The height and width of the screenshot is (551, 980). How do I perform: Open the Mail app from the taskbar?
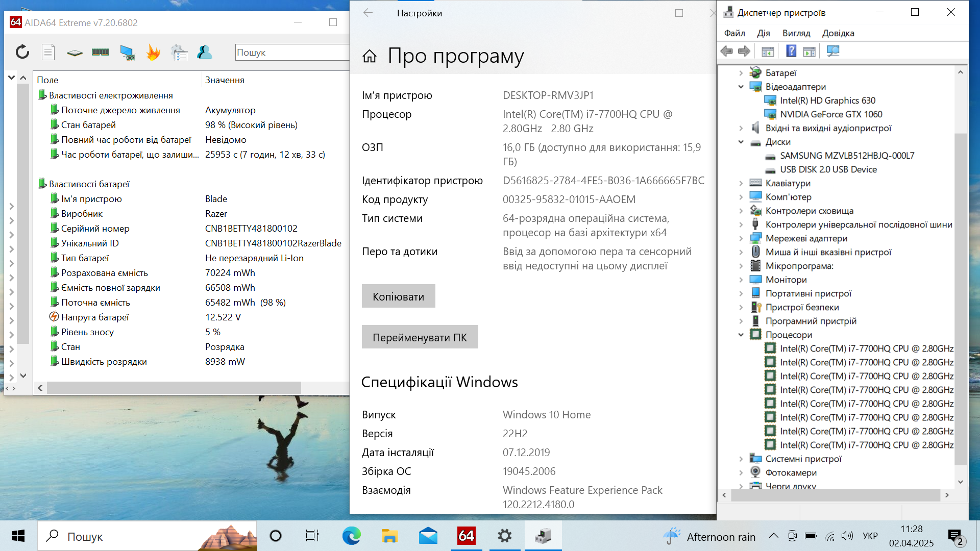point(428,536)
